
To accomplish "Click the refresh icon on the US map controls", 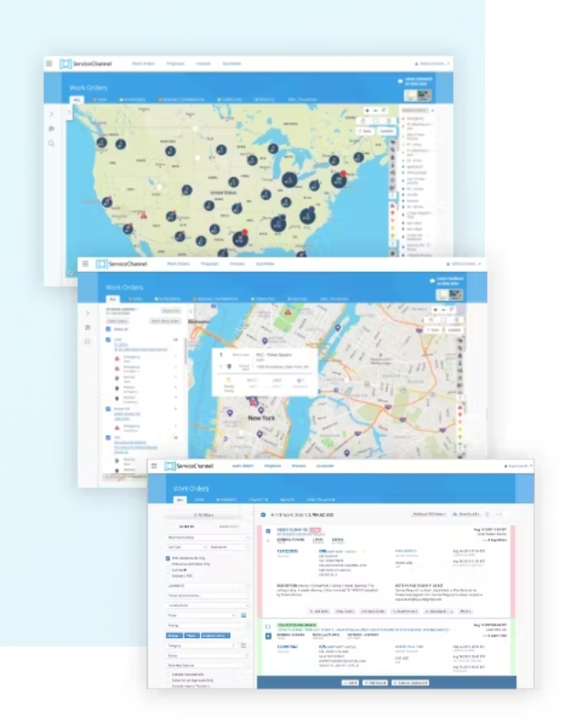I will [x=384, y=110].
